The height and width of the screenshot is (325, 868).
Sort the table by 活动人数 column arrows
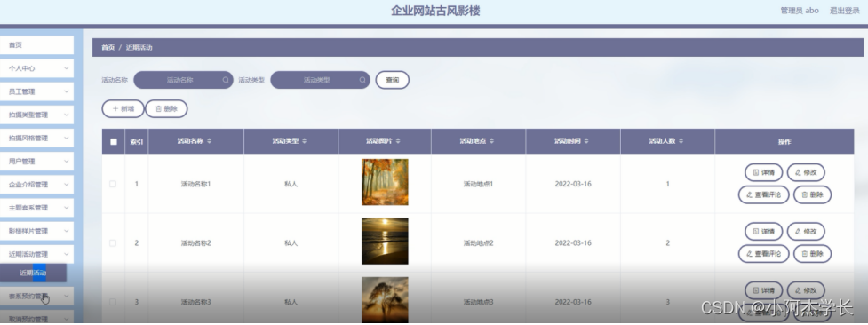click(x=681, y=142)
